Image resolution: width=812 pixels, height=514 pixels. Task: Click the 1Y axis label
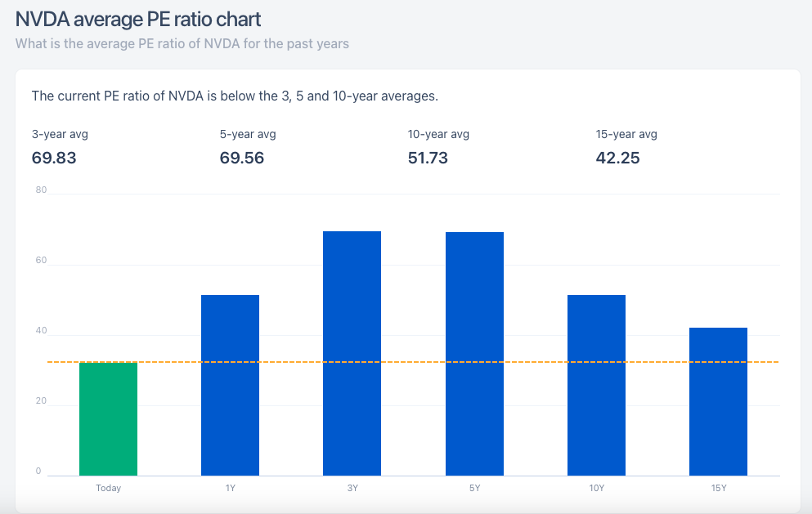(231, 488)
